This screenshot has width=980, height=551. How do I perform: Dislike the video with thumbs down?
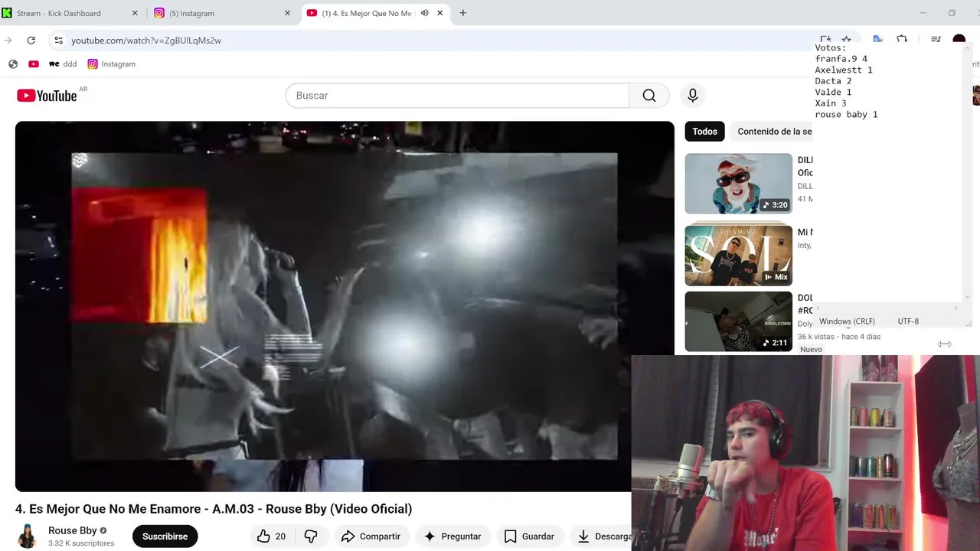[x=311, y=536]
